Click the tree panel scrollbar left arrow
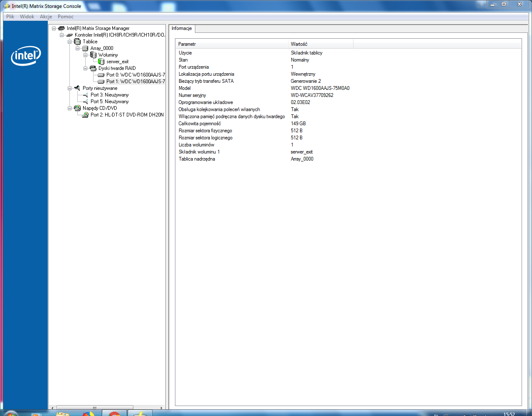The width and height of the screenshot is (532, 416). 52,408
